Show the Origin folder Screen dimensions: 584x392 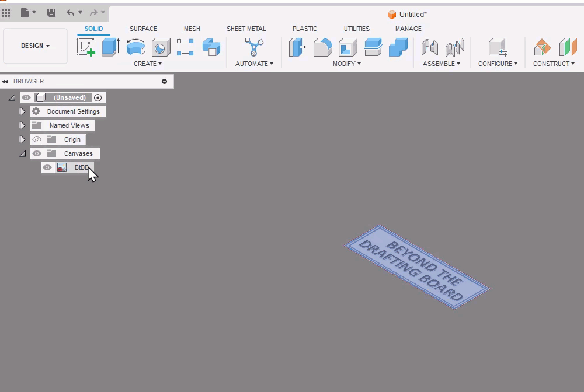click(x=37, y=139)
